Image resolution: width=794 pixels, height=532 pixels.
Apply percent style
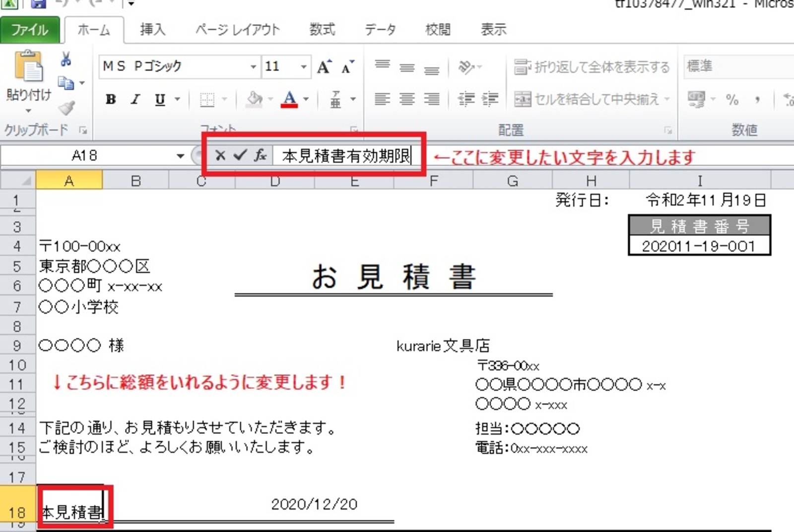732,99
